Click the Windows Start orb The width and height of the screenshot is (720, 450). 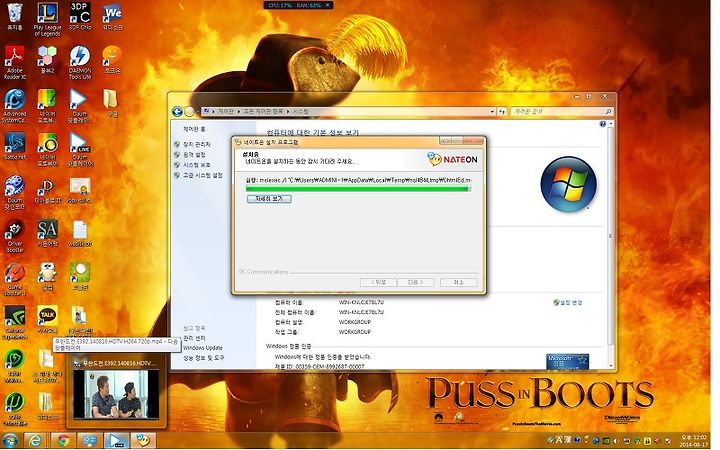click(x=10, y=440)
